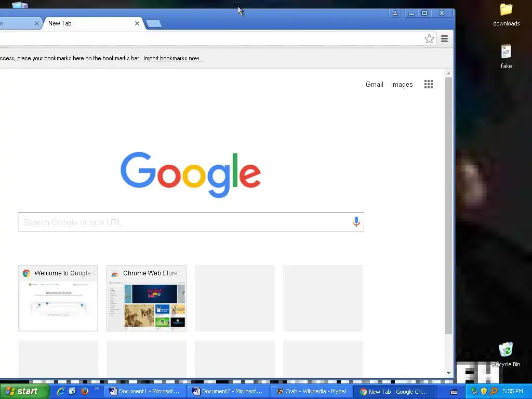Go to Google Images link
The width and height of the screenshot is (532, 399).
[402, 85]
